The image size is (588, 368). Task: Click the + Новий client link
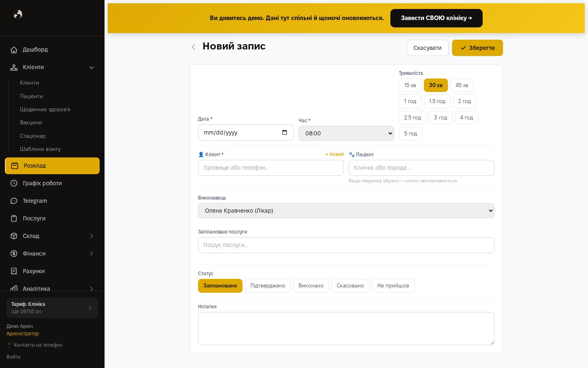click(x=334, y=154)
